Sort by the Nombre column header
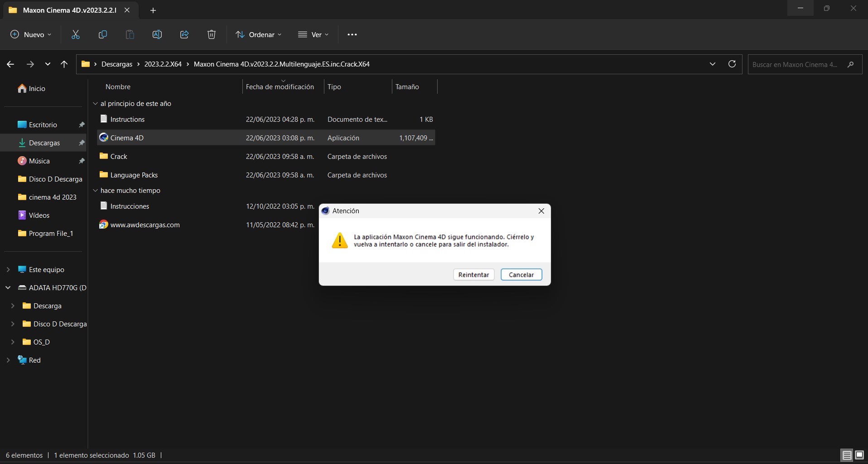The width and height of the screenshot is (868, 464). (x=118, y=87)
